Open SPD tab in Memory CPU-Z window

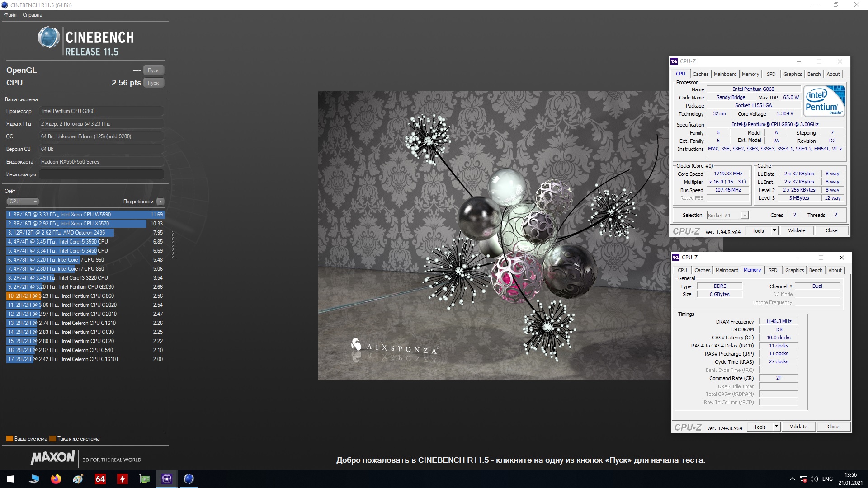tap(773, 270)
